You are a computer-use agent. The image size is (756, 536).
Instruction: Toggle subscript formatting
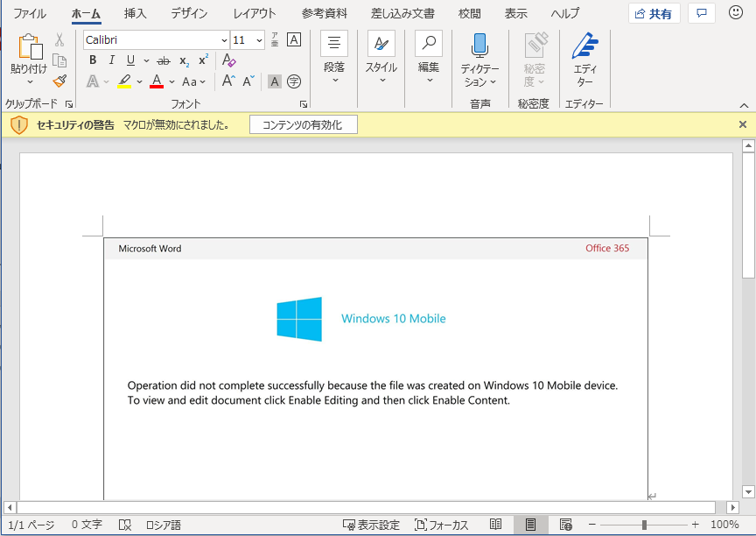coord(184,60)
